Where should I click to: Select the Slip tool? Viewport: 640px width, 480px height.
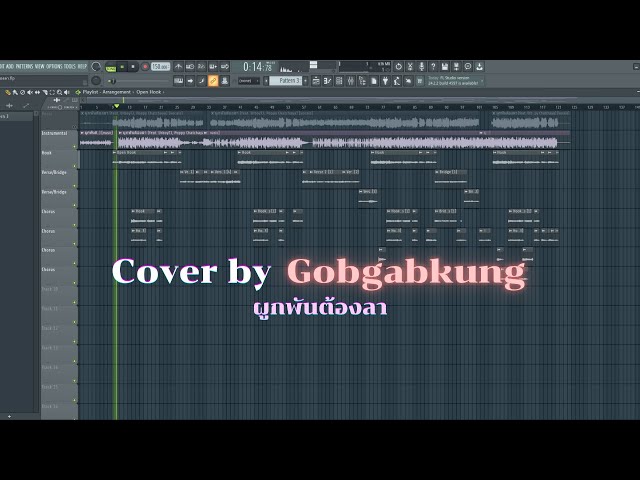pyautogui.click(x=37, y=93)
